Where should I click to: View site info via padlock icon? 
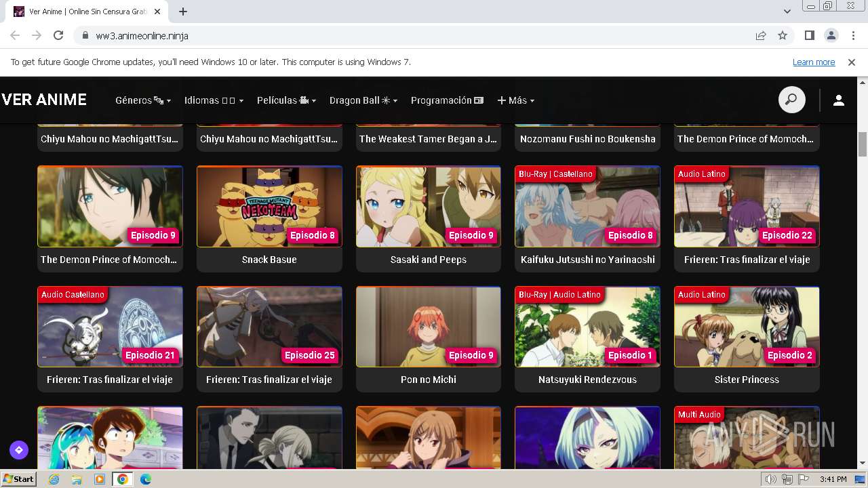(85, 36)
